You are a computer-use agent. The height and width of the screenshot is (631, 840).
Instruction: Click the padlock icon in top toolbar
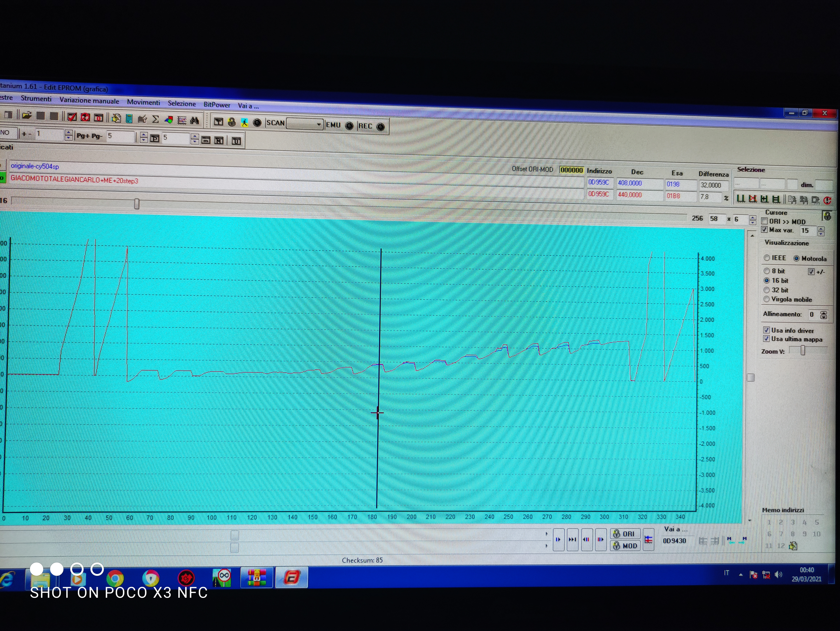[231, 122]
